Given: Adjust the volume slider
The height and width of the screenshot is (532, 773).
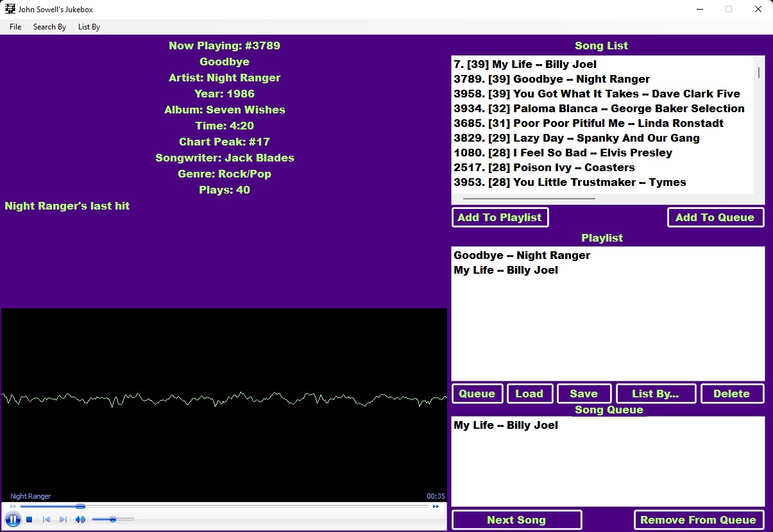Looking at the screenshot, I should pyautogui.click(x=113, y=519).
